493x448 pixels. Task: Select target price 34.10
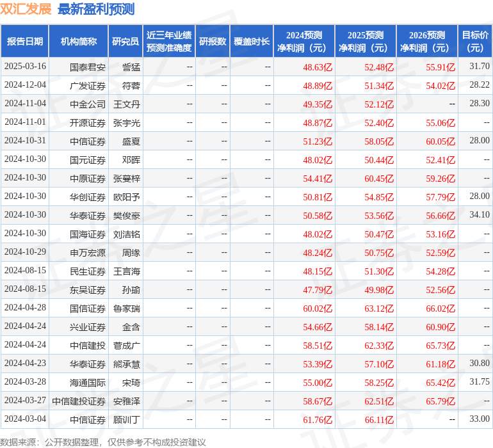pos(480,215)
